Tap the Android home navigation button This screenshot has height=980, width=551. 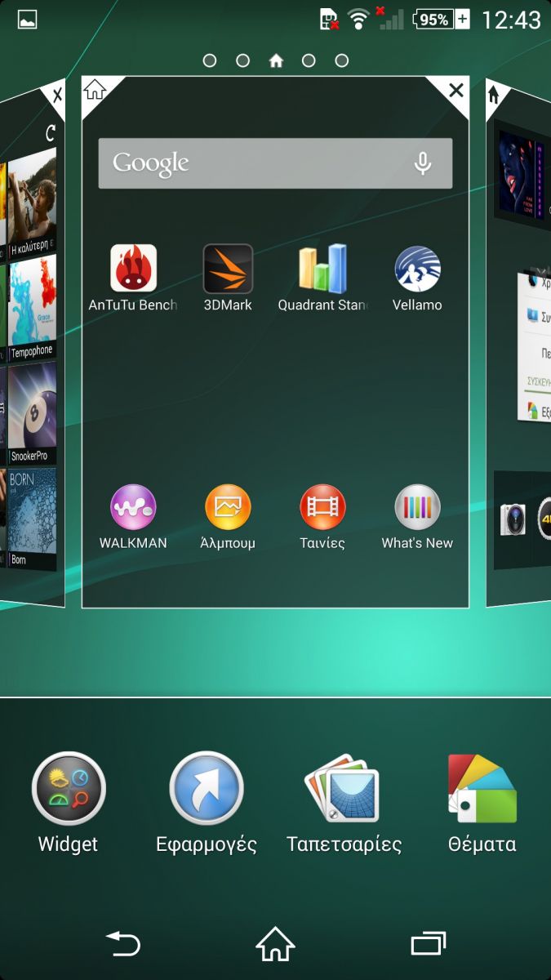(275, 945)
